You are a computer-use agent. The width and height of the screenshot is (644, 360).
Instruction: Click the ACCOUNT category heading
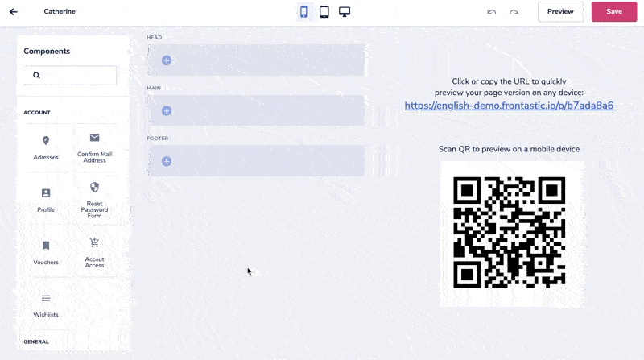point(36,113)
